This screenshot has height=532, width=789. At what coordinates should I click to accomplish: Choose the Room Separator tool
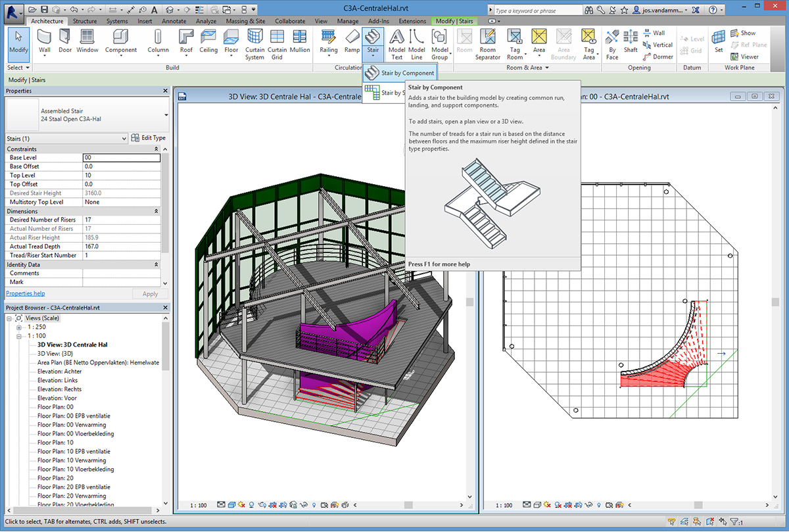487,43
